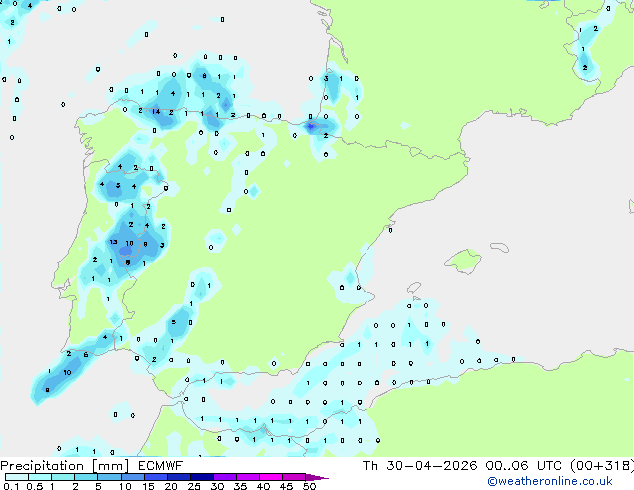Click the '0.5' legend scale label

point(34,486)
